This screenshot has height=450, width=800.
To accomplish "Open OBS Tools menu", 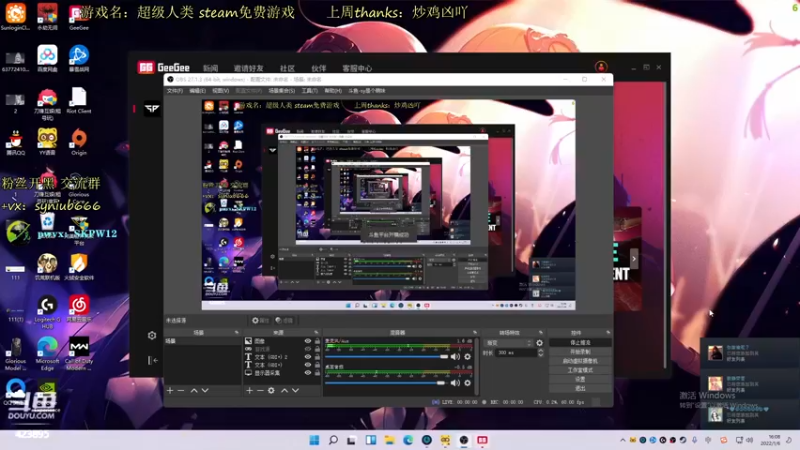I will (309, 91).
